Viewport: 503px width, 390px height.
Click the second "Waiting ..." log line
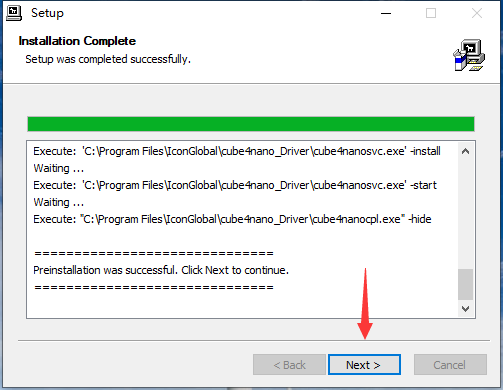(59, 202)
